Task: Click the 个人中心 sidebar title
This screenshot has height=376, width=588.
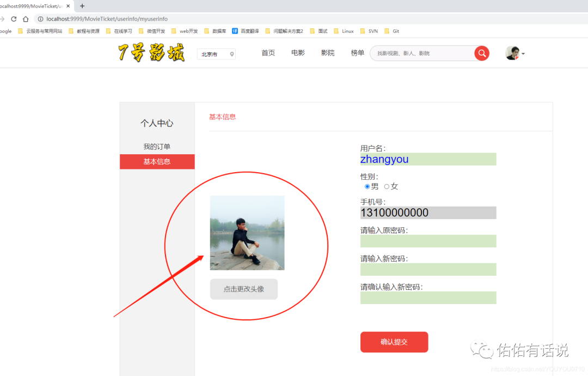Action: pyautogui.click(x=157, y=123)
